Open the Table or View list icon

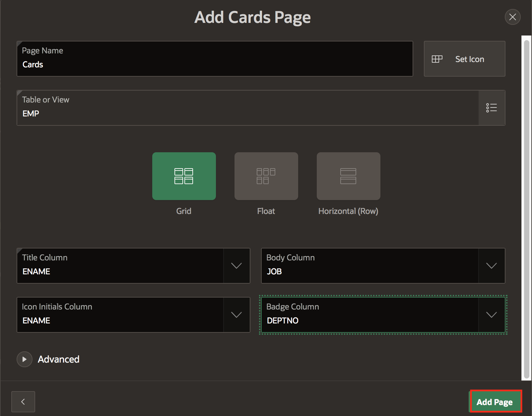[x=492, y=108]
